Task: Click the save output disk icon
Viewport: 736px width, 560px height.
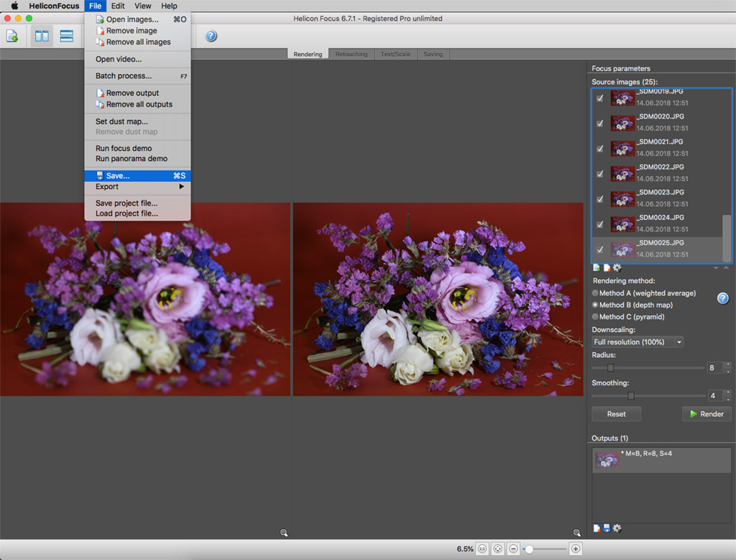Action: [x=607, y=528]
